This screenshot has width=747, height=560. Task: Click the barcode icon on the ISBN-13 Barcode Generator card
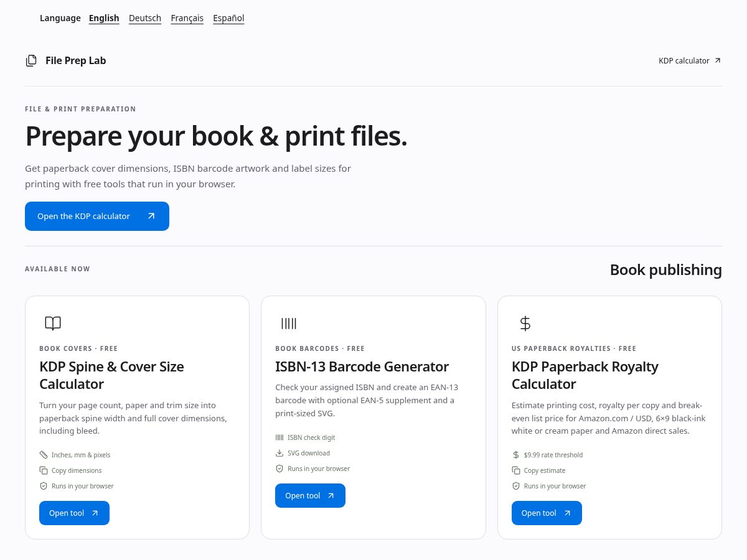tap(289, 323)
